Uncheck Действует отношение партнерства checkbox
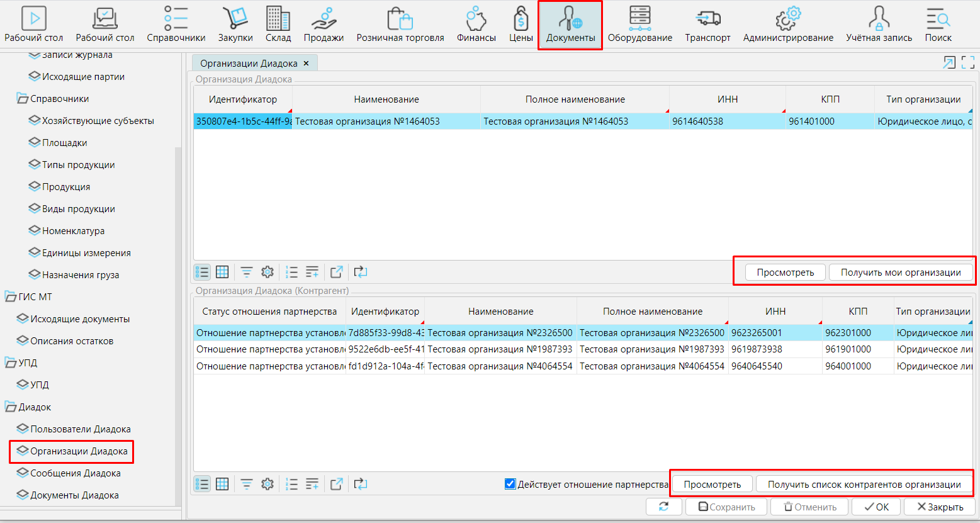Viewport: 980px width, 523px height. click(x=510, y=484)
